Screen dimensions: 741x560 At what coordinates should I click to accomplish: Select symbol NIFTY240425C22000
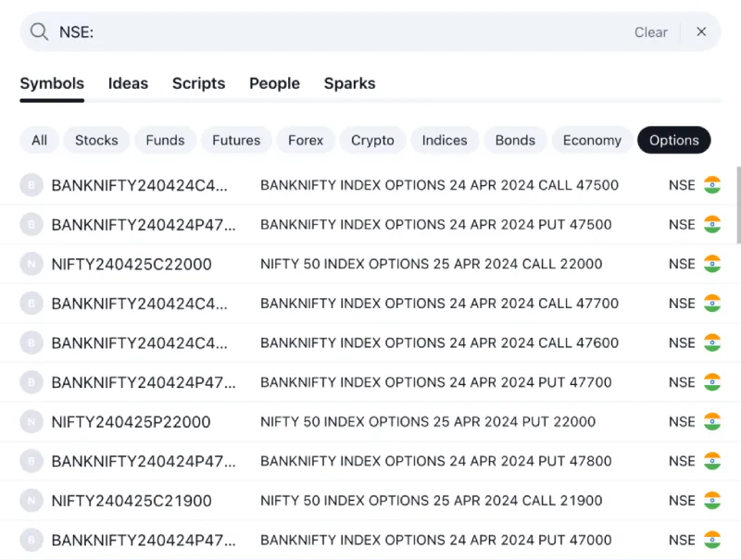click(132, 265)
